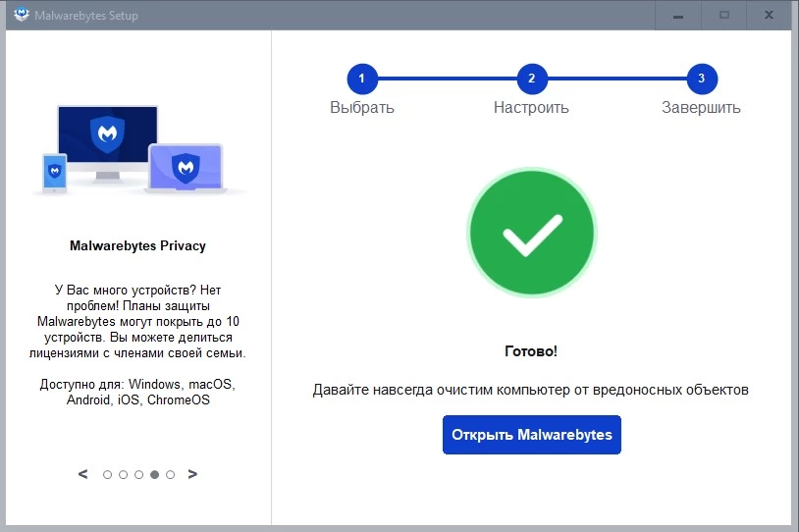Image resolution: width=799 pixels, height=532 pixels.
Task: Minimize the Malwarebytes Setup window
Action: click(679, 15)
